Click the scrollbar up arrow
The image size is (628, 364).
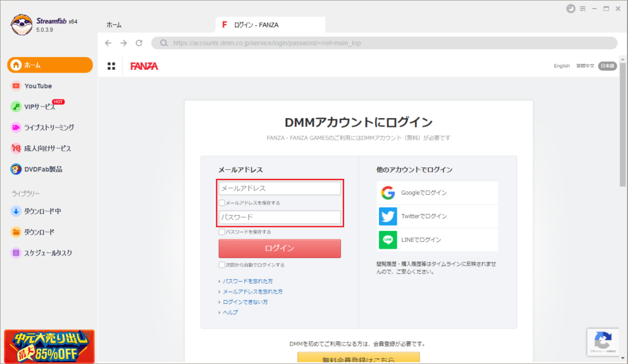click(622, 59)
